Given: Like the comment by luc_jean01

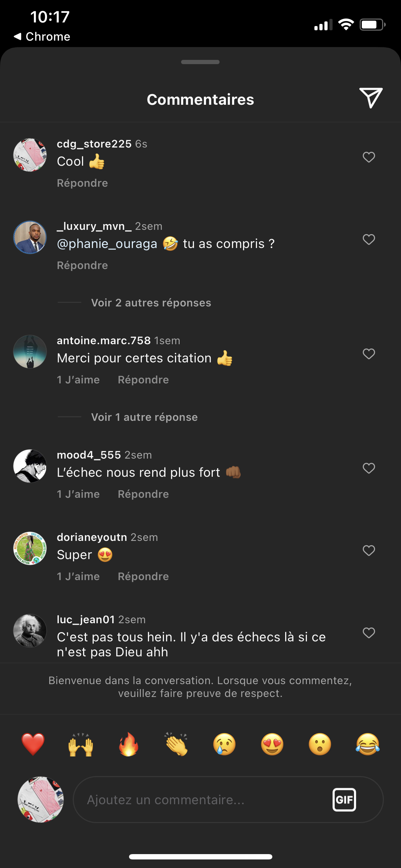Looking at the screenshot, I should click(369, 633).
